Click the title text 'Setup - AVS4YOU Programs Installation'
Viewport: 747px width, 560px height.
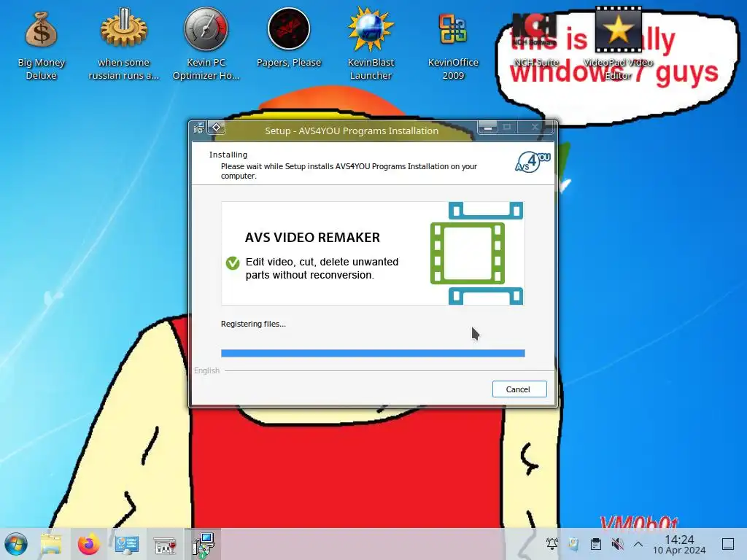pos(352,131)
